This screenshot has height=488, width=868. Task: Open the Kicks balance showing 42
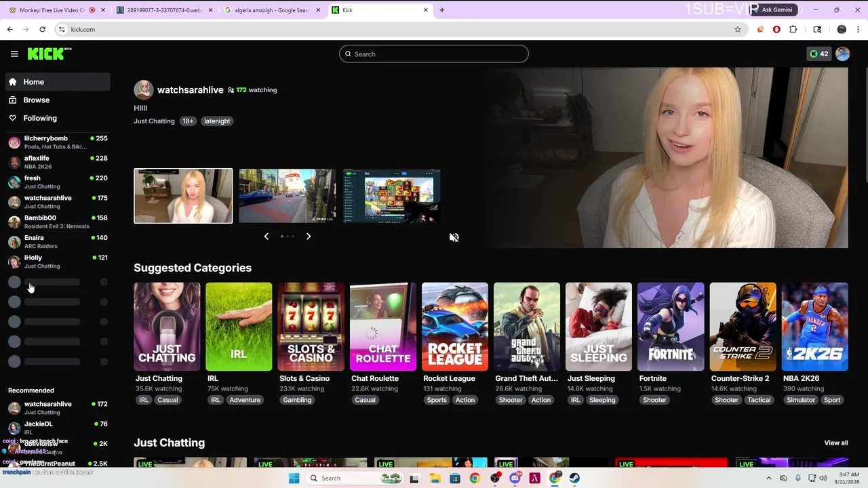pos(818,54)
